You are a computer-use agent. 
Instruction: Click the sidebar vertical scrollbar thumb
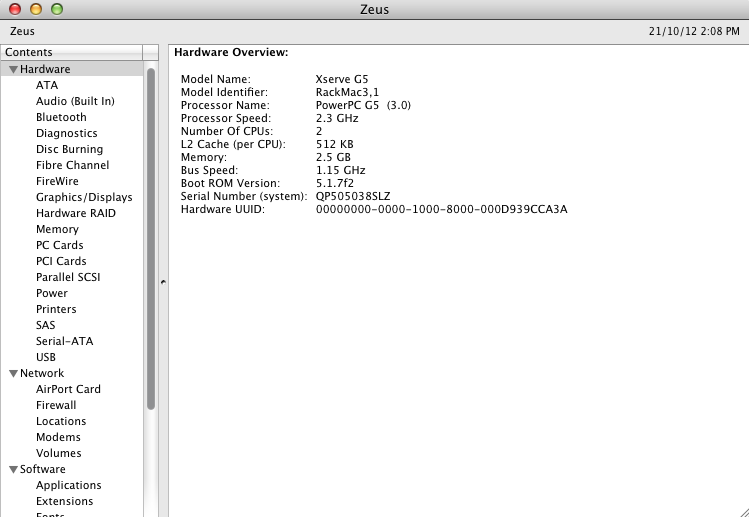[151, 239]
